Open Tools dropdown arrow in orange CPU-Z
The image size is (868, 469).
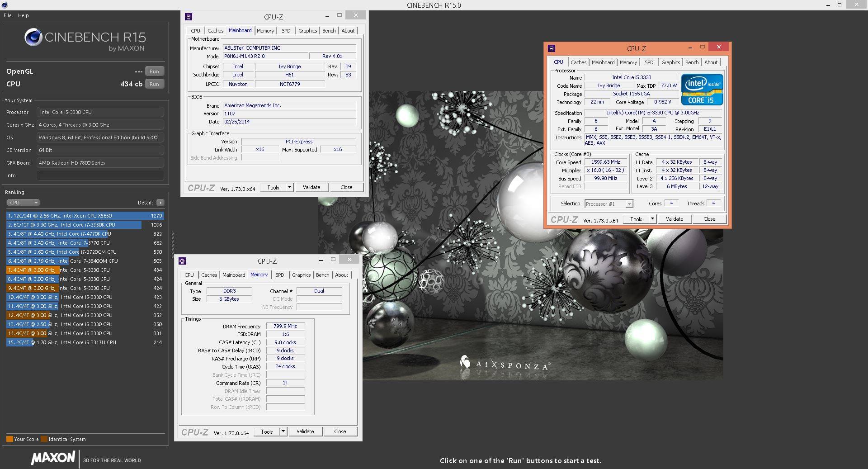(x=652, y=219)
